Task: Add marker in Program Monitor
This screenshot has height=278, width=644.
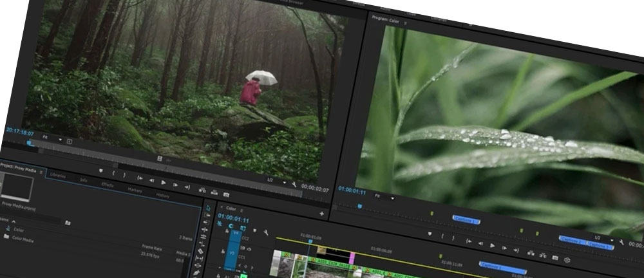Action: coord(430,233)
